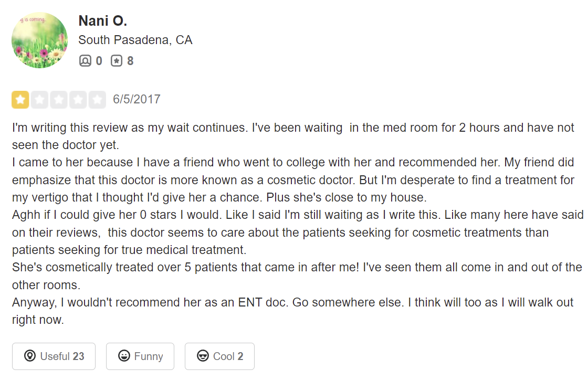Open the Nani O. profile name link
Viewport: 588px width, 391px height.
[x=102, y=21]
